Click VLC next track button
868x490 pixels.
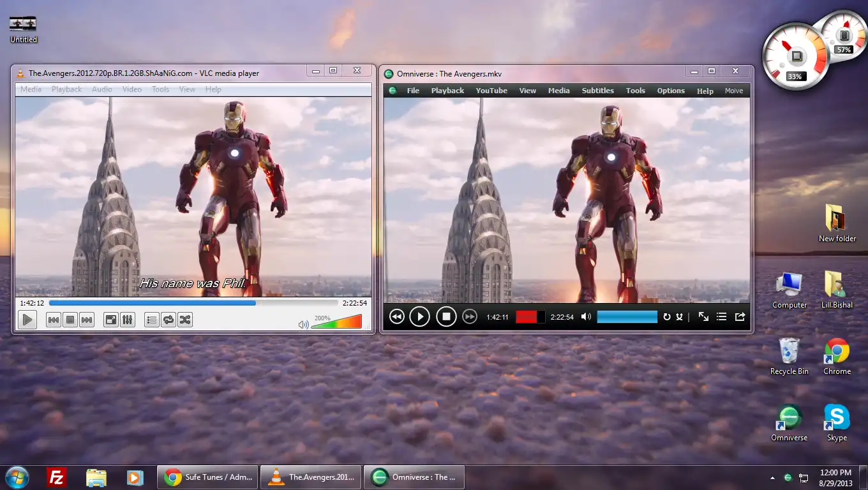(87, 320)
